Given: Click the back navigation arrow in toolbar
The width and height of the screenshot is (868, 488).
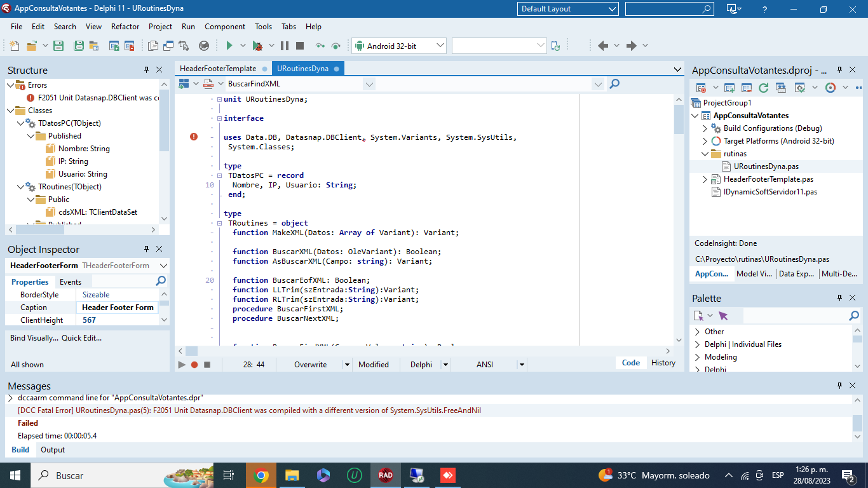Looking at the screenshot, I should coord(603,46).
